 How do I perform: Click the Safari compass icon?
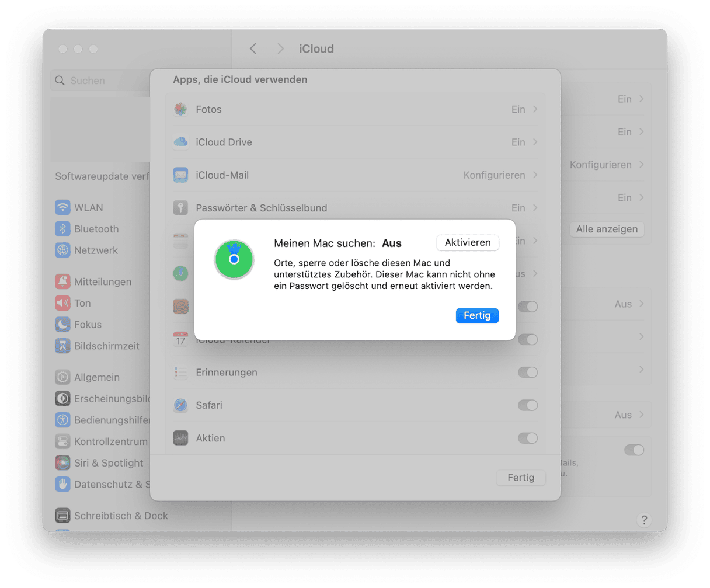180,405
